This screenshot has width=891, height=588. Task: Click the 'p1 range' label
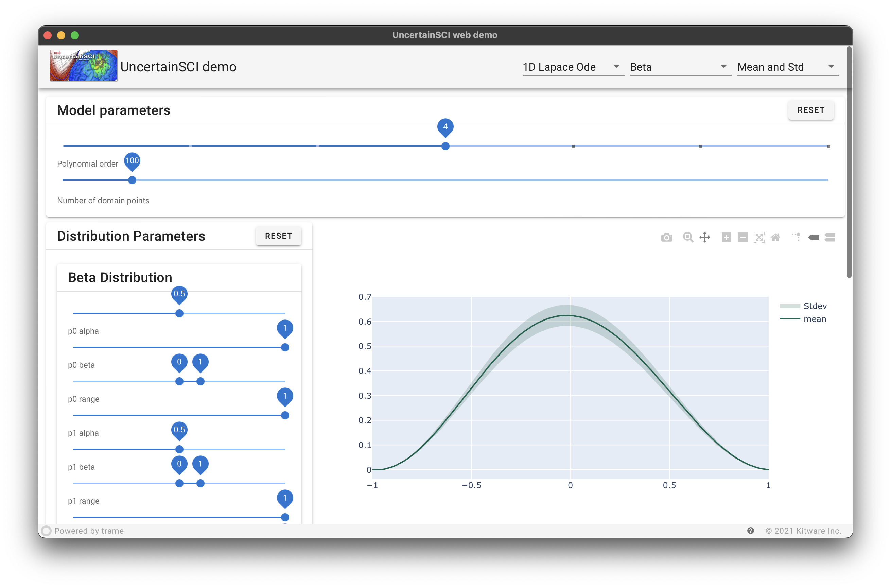coord(84,501)
